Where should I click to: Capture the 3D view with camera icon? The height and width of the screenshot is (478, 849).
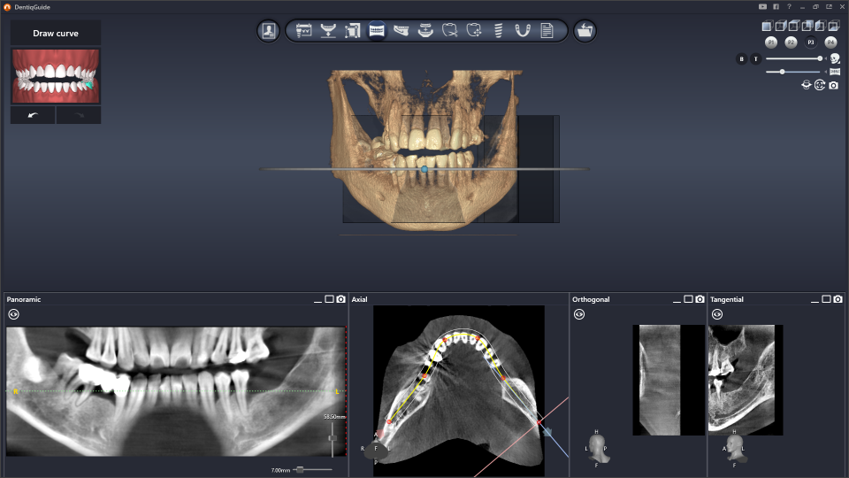tap(834, 85)
